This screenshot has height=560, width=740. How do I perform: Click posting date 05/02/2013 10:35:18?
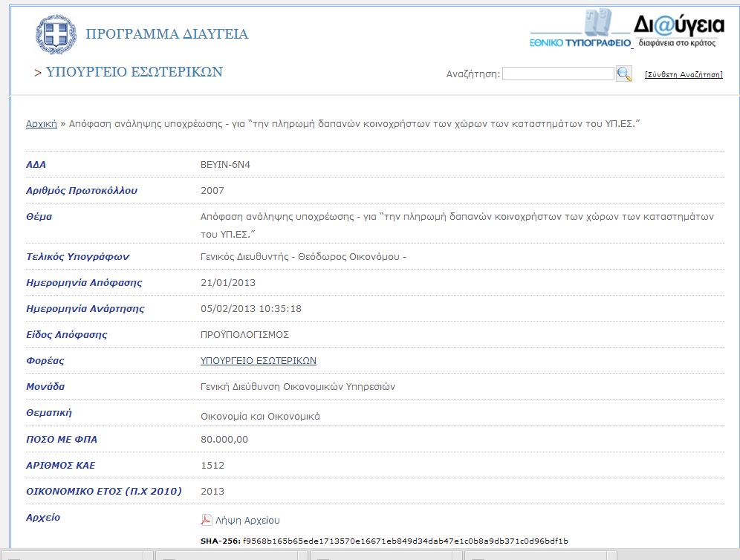251,308
